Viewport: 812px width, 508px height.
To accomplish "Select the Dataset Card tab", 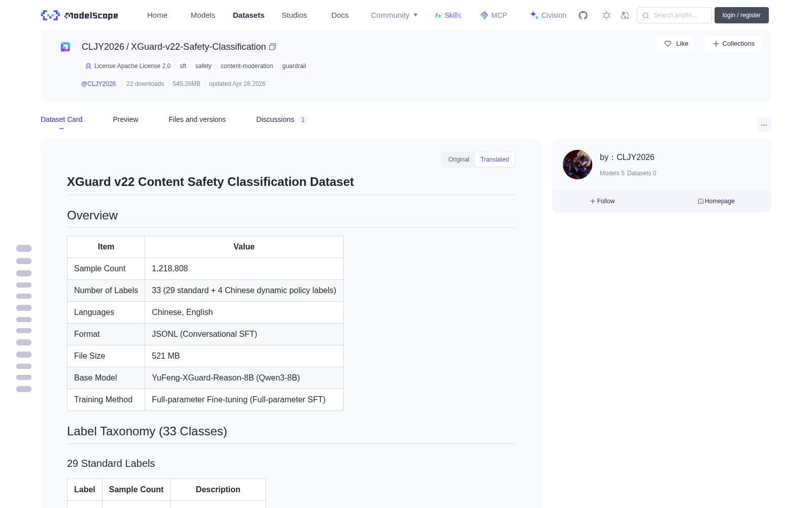I will 61,119.
